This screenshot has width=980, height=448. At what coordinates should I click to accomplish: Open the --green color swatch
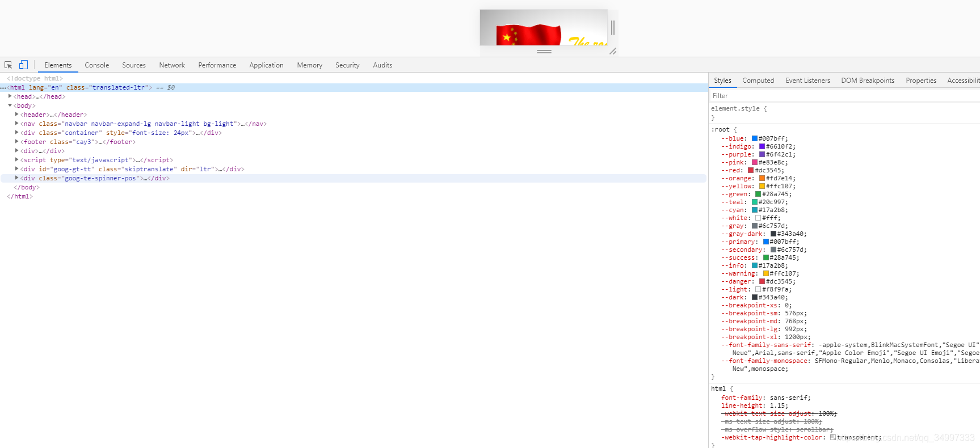click(758, 194)
